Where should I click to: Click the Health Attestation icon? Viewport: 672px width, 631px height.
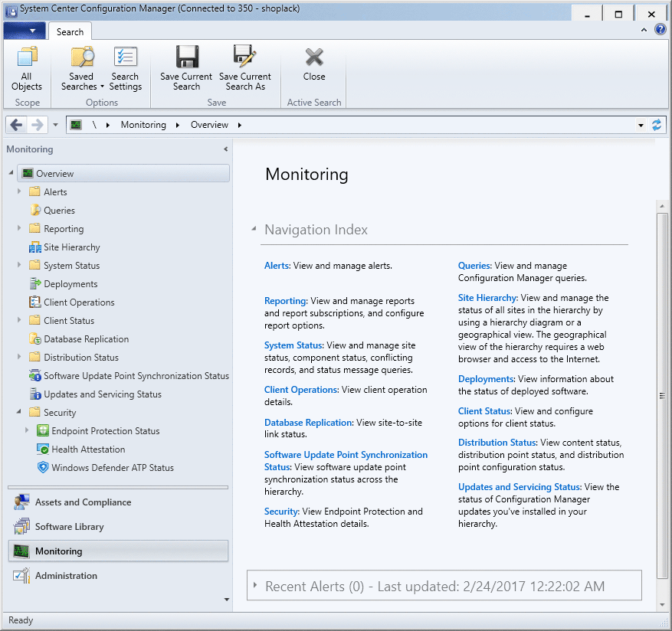pyautogui.click(x=42, y=449)
